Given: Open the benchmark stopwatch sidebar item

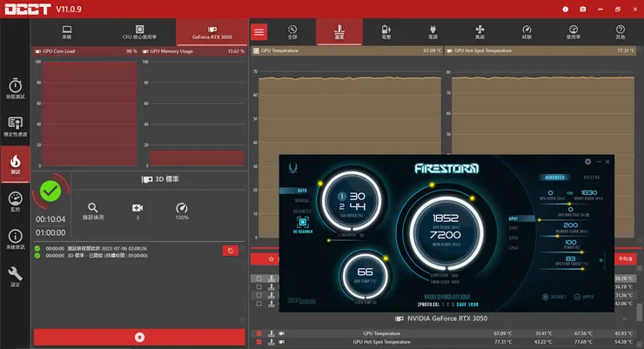Looking at the screenshot, I should click(x=15, y=89).
